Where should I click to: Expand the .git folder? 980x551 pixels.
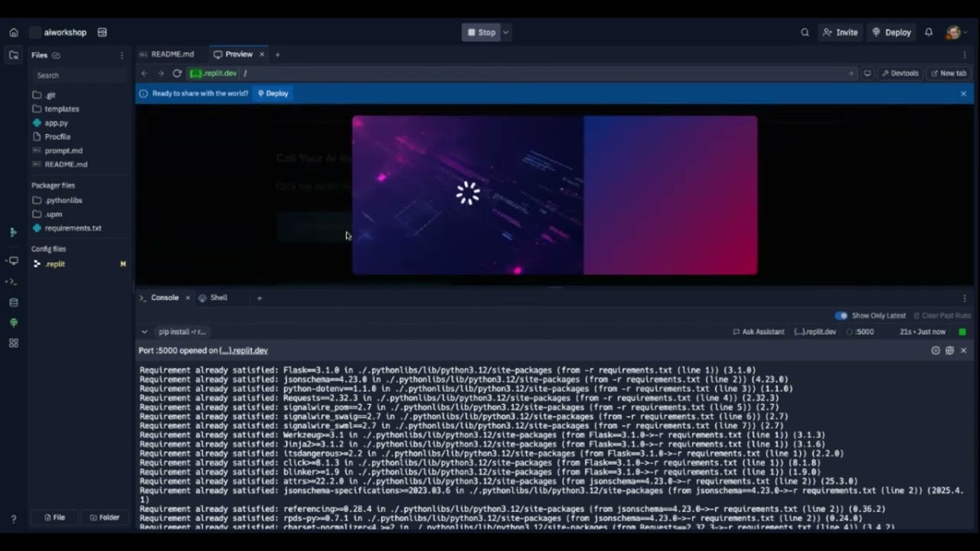tap(45, 95)
